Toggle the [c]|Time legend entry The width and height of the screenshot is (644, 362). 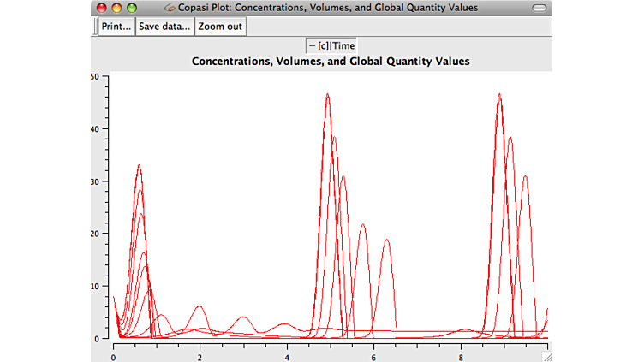331,46
